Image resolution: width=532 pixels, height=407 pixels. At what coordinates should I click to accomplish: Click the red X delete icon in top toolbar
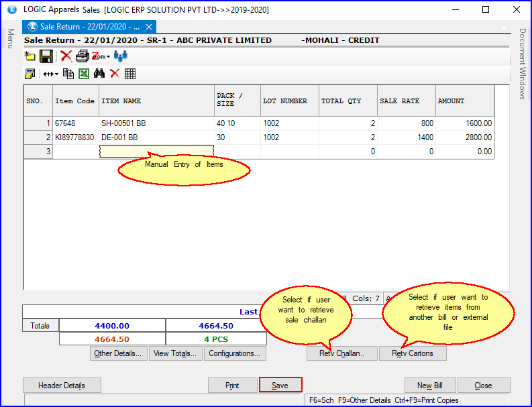[66, 56]
